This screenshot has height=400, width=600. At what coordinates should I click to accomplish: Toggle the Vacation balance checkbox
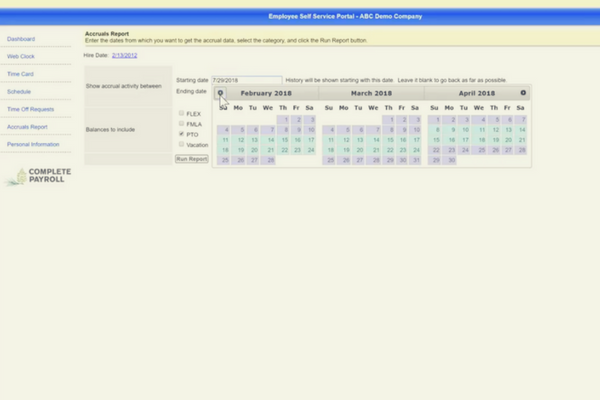click(x=181, y=144)
